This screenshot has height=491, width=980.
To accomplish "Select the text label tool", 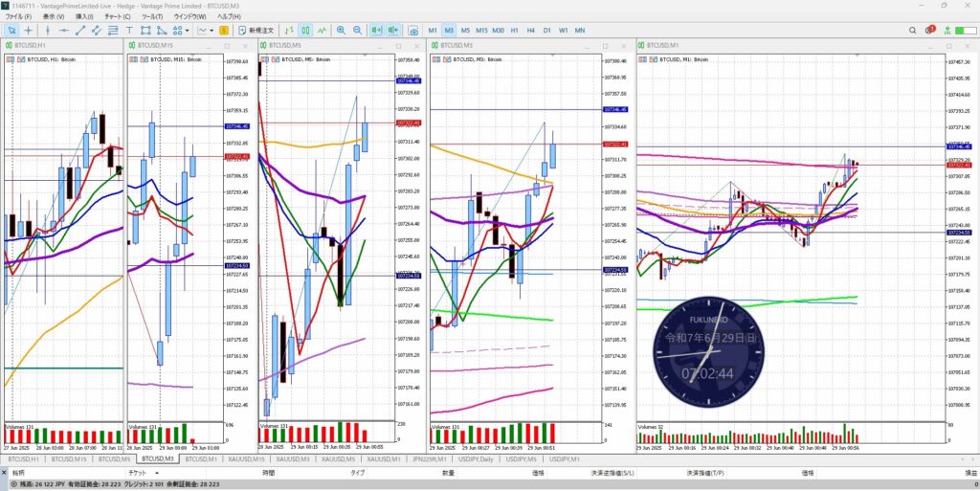I will (129, 30).
